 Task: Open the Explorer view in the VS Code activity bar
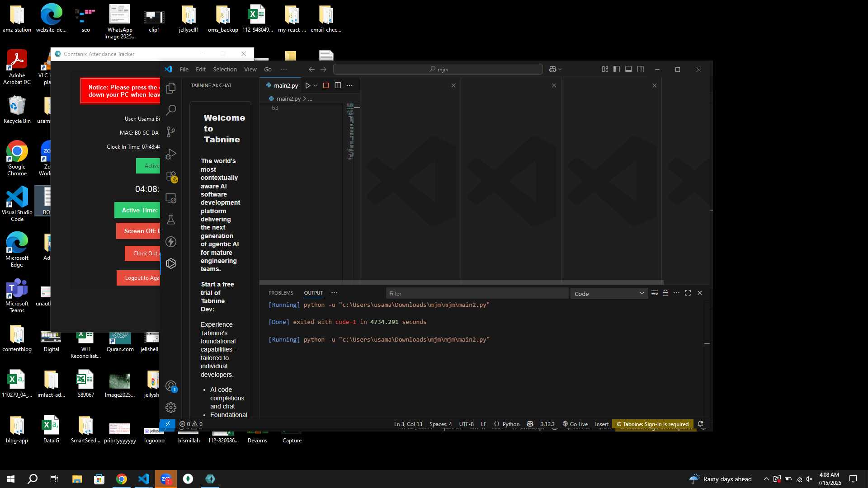171,88
